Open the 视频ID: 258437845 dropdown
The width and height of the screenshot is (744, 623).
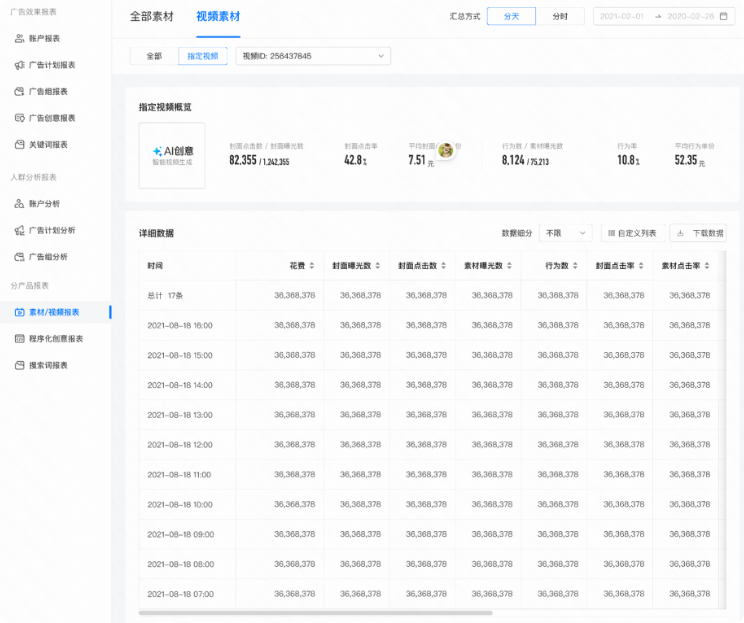click(313, 56)
